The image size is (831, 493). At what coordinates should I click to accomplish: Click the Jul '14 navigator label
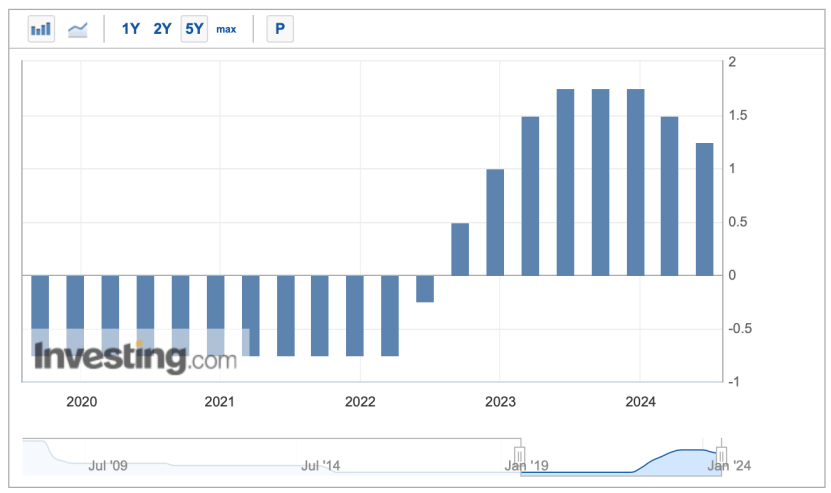[321, 465]
